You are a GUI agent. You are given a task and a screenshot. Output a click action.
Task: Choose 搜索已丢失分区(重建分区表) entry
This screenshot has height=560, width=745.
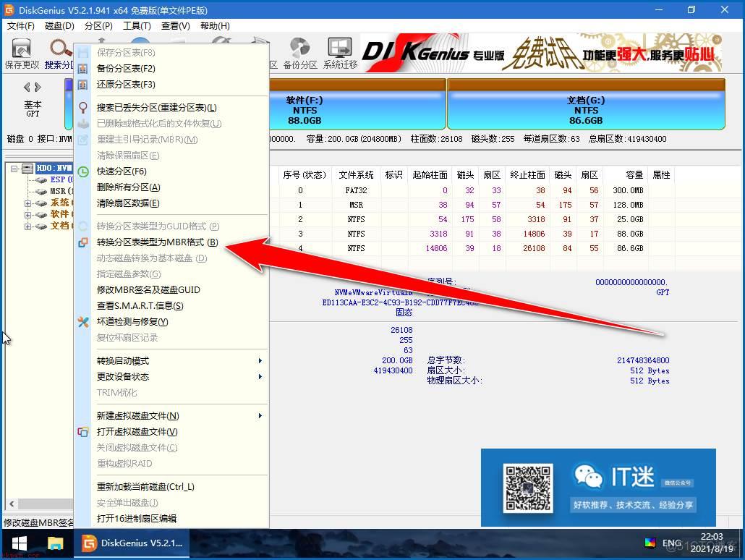coord(157,108)
